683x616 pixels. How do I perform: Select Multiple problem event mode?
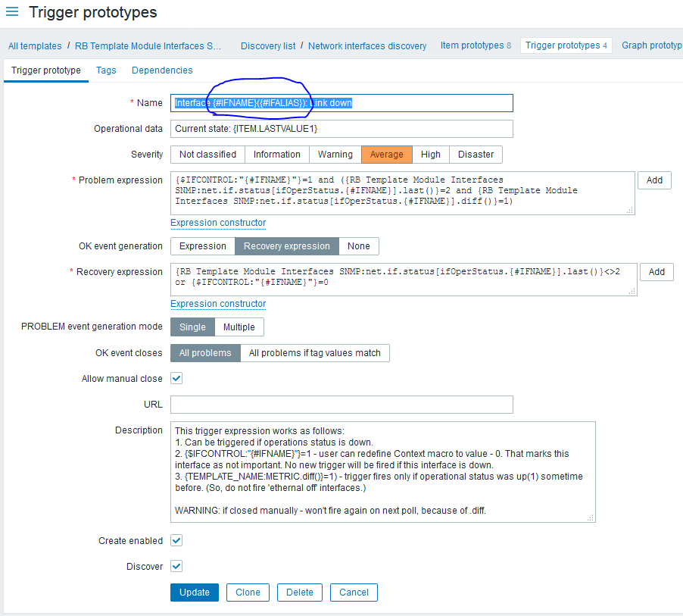tap(239, 327)
